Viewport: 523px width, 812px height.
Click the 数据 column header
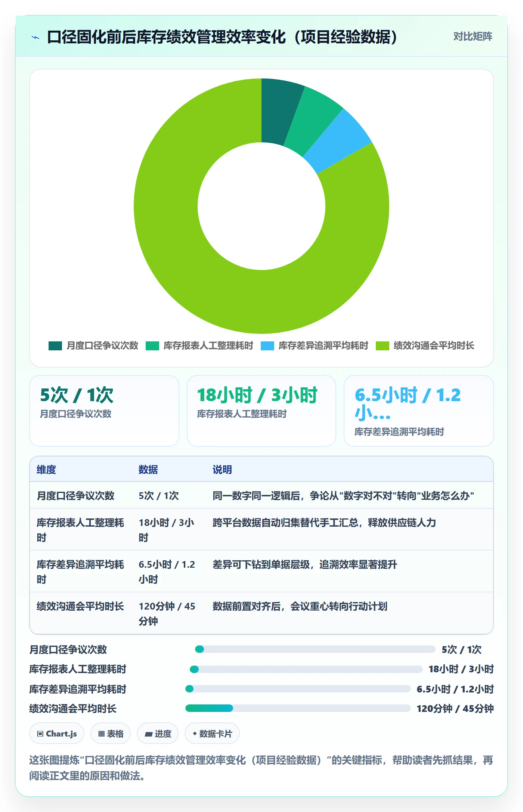coord(148,469)
